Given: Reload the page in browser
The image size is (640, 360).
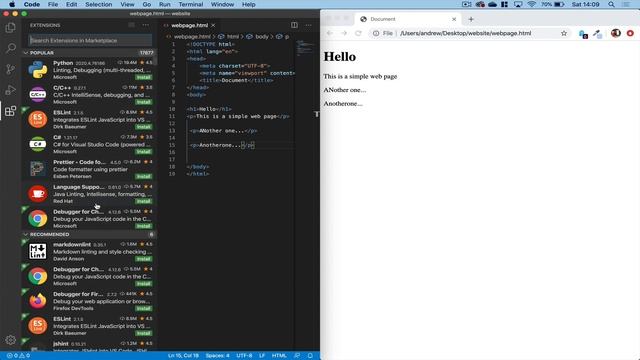Looking at the screenshot, I should [358, 33].
